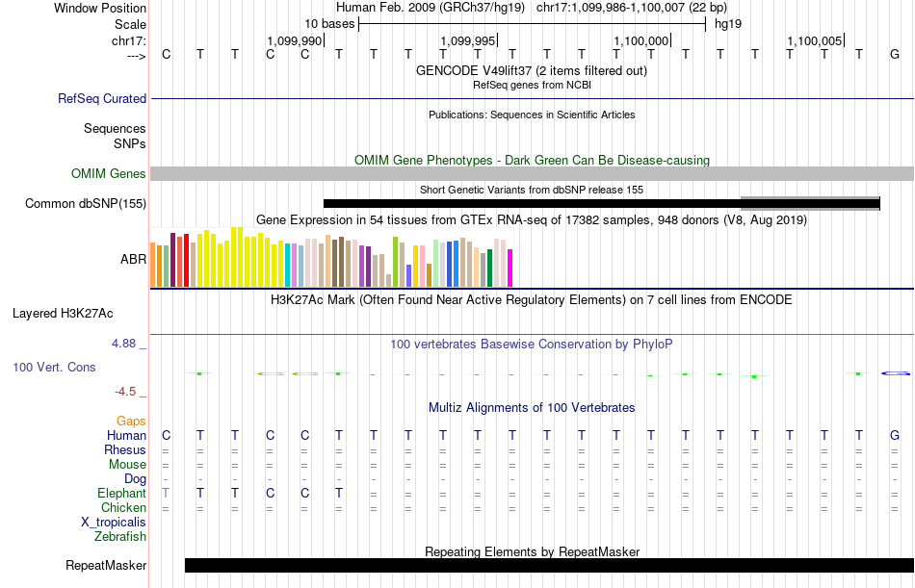This screenshot has width=915, height=588.
Task: Click the -4.5 conservation lower limit value
Action: coord(125,392)
